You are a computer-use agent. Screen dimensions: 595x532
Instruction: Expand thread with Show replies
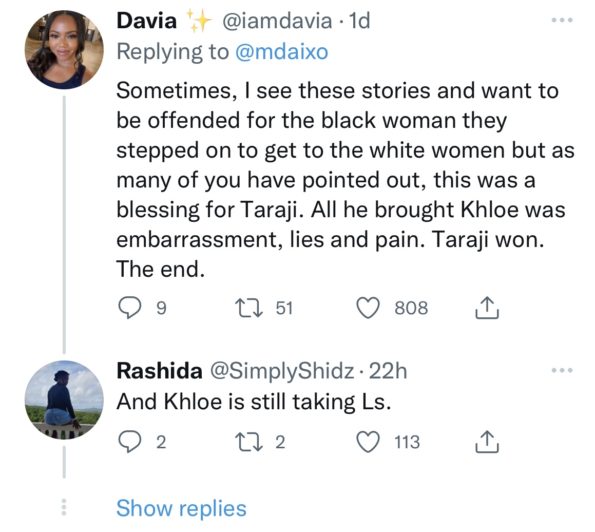tap(181, 508)
